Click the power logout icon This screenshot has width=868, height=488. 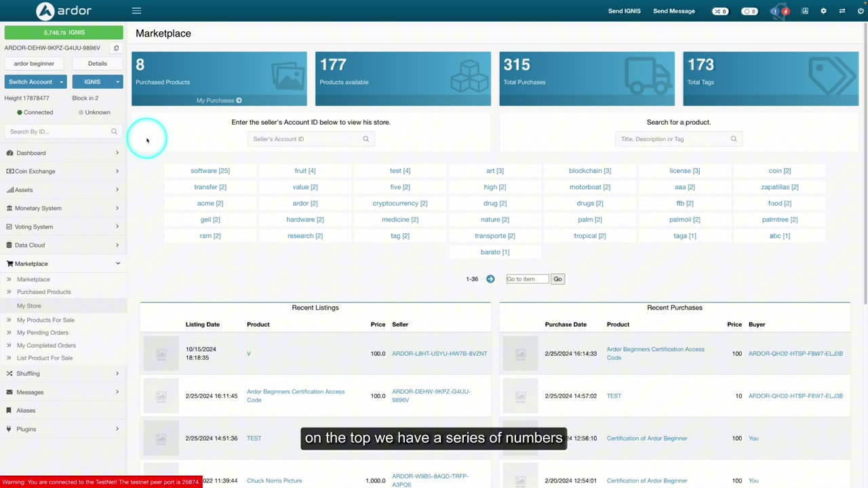(861, 11)
